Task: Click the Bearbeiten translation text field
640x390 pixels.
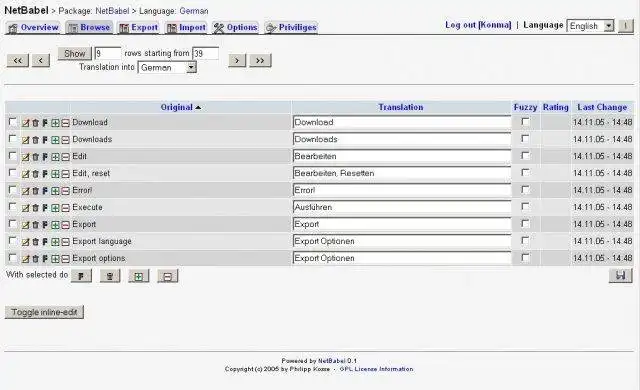Action: tap(402, 156)
